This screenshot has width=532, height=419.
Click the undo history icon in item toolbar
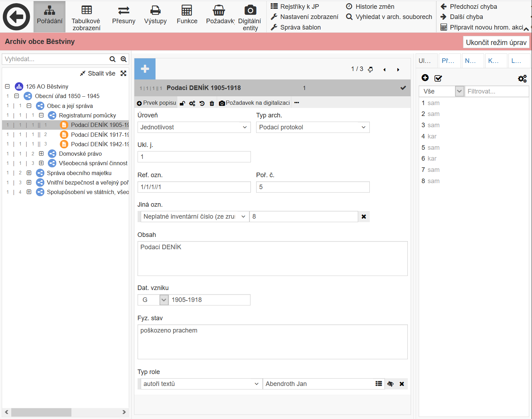point(202,103)
